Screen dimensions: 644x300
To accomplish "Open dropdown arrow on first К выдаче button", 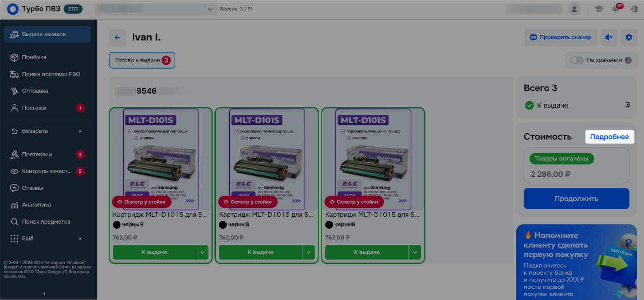I will click(x=203, y=252).
